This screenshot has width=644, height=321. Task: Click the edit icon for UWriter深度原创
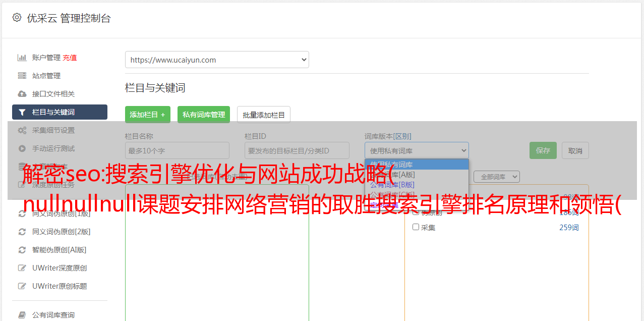click(22, 268)
